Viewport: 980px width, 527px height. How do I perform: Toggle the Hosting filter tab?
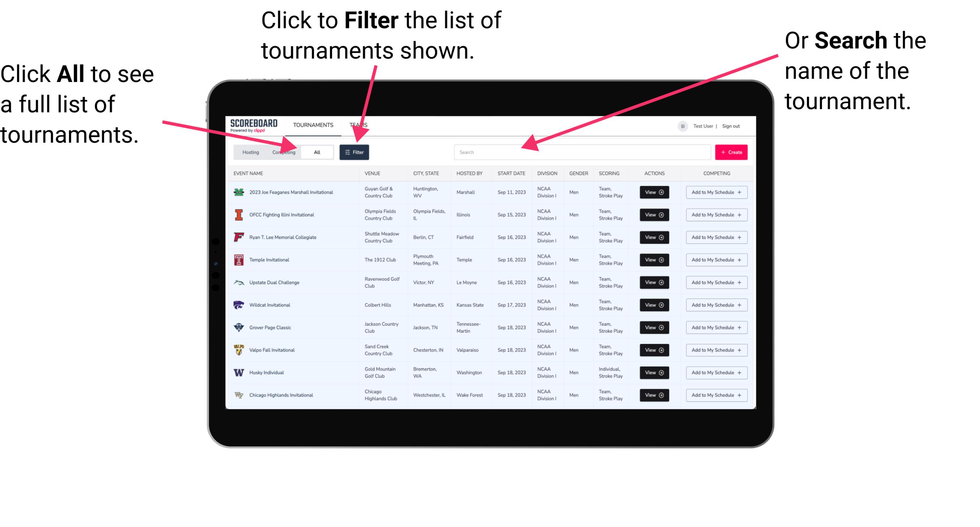(250, 152)
